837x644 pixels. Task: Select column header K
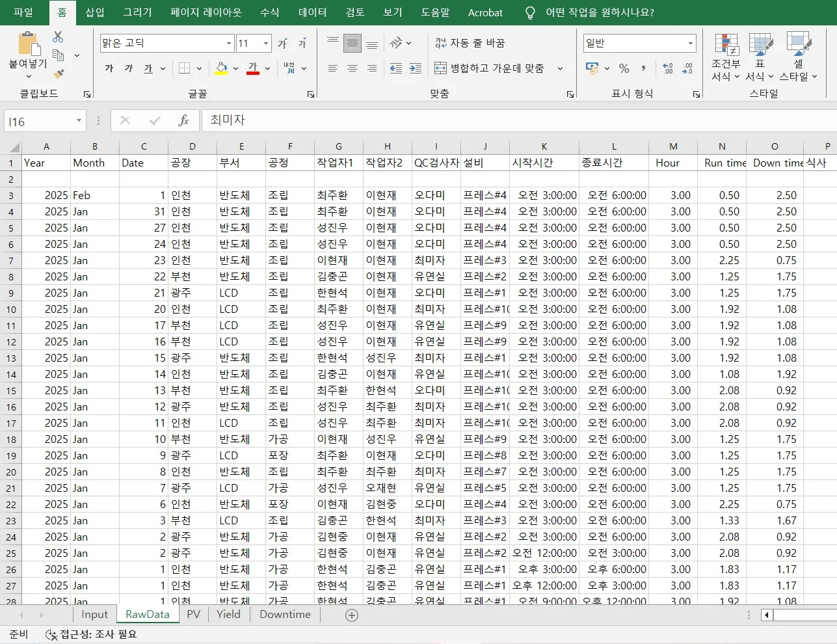point(544,146)
